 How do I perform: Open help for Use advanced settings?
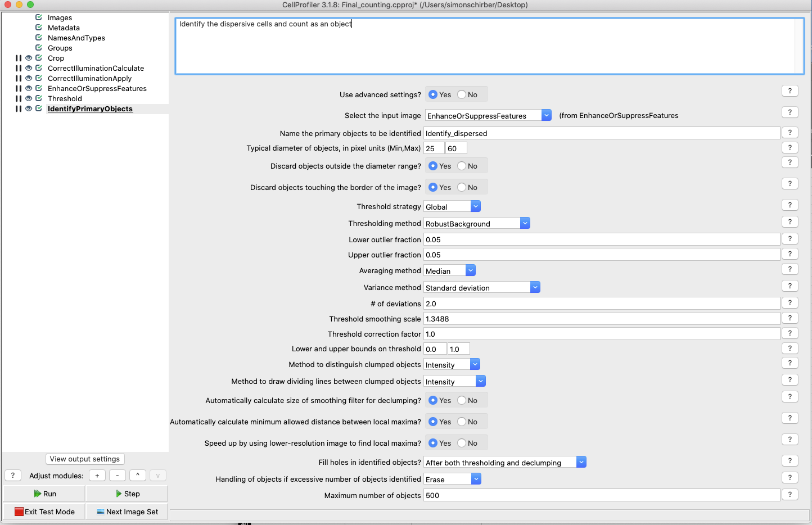coord(790,90)
